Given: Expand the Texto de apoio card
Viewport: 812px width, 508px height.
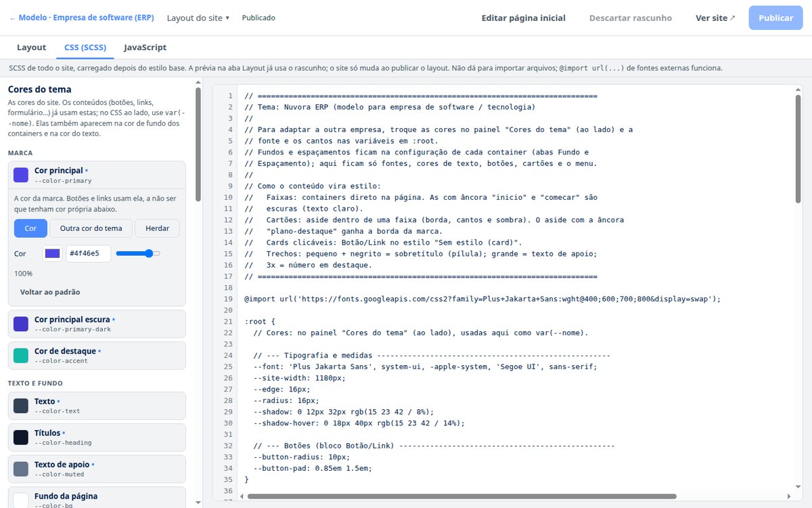Looking at the screenshot, I should [97, 469].
